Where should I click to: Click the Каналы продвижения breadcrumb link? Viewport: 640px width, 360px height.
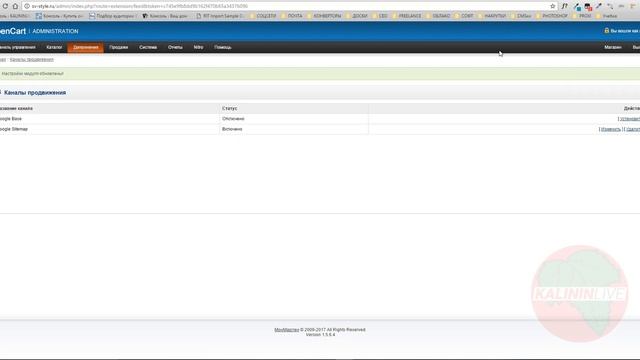[31, 60]
